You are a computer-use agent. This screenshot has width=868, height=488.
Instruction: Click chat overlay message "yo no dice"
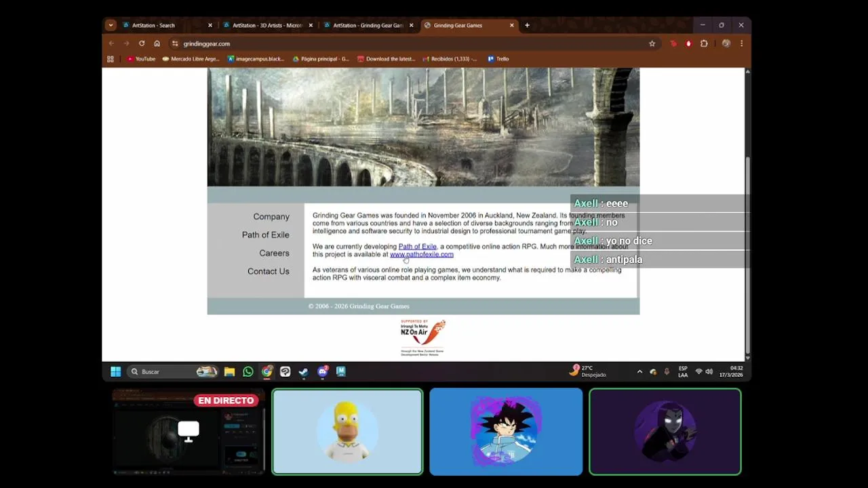point(629,241)
